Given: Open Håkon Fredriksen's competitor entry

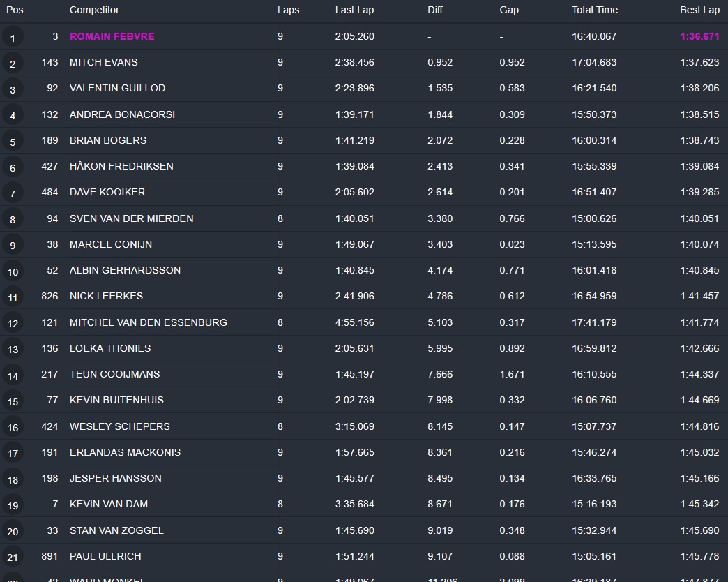Looking at the screenshot, I should [121, 166].
